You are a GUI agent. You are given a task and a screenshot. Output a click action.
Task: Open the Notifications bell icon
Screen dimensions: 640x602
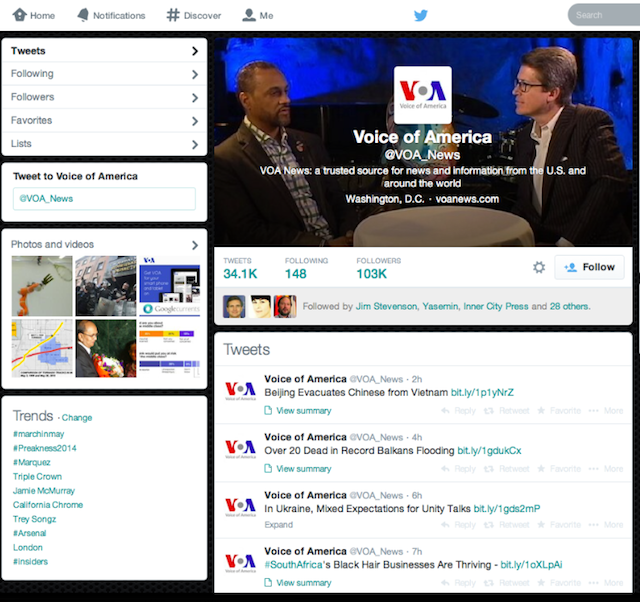pyautogui.click(x=83, y=15)
